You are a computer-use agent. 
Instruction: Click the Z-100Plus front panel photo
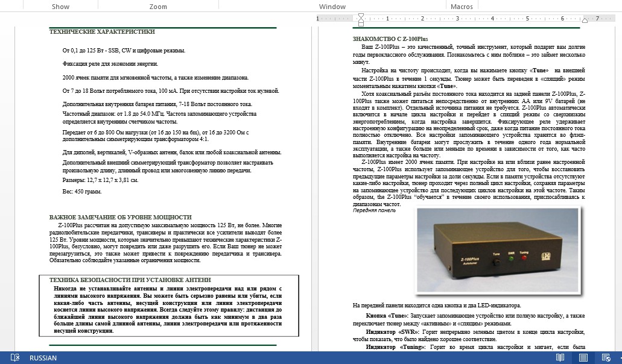498,250
